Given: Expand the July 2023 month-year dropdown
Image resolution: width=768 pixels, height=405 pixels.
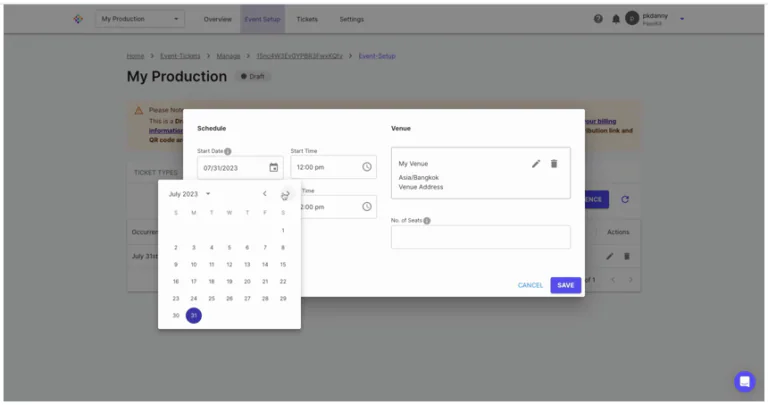Looking at the screenshot, I should [190, 194].
